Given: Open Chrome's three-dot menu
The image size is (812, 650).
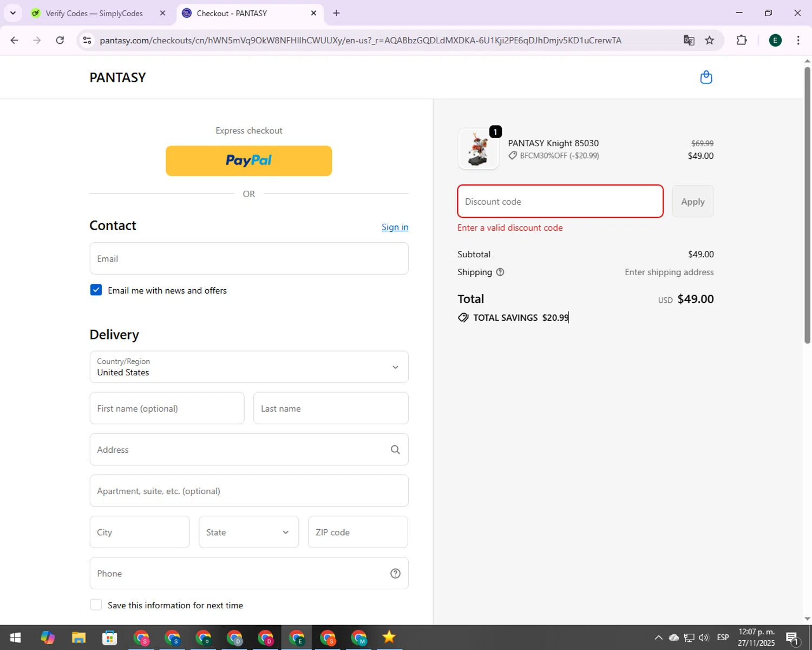Looking at the screenshot, I should click(x=798, y=40).
